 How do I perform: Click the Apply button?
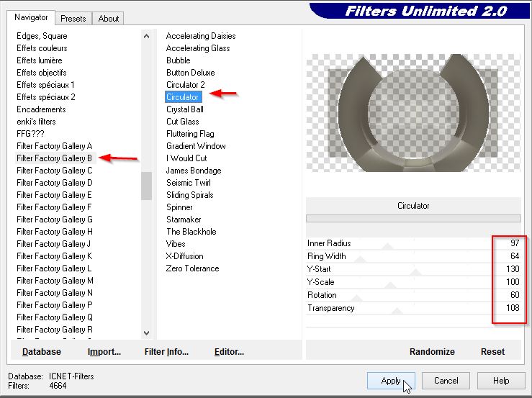pos(391,381)
